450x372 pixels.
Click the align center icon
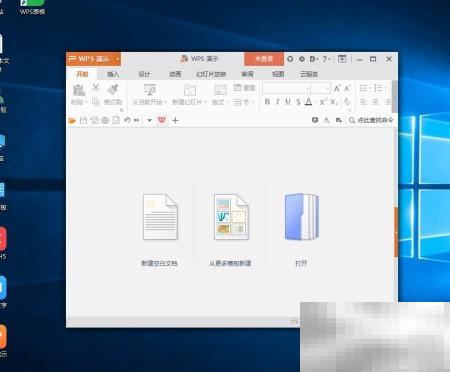(x=376, y=102)
